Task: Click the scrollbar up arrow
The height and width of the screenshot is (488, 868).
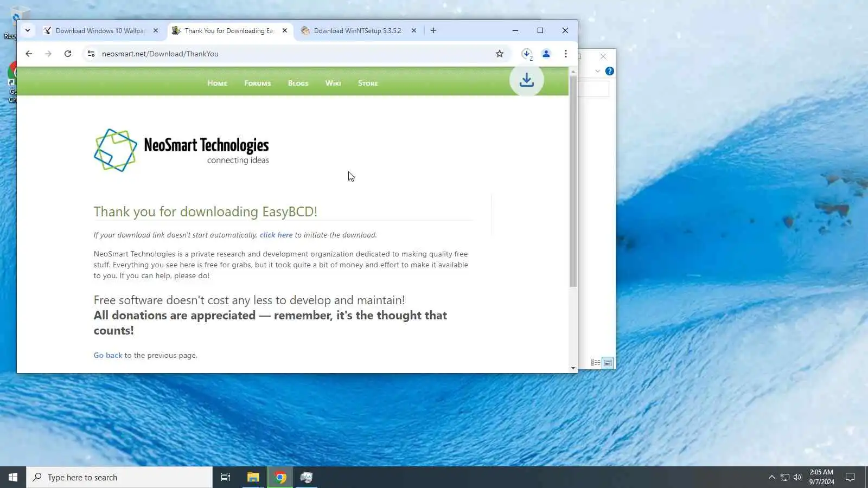Action: click(573, 71)
